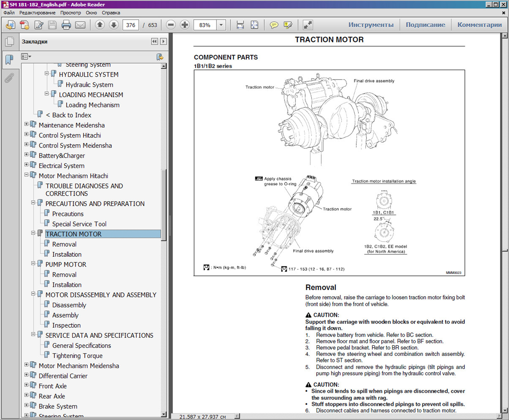509x420 pixels.
Task: Go to next page with down arrow
Action: [x=114, y=25]
